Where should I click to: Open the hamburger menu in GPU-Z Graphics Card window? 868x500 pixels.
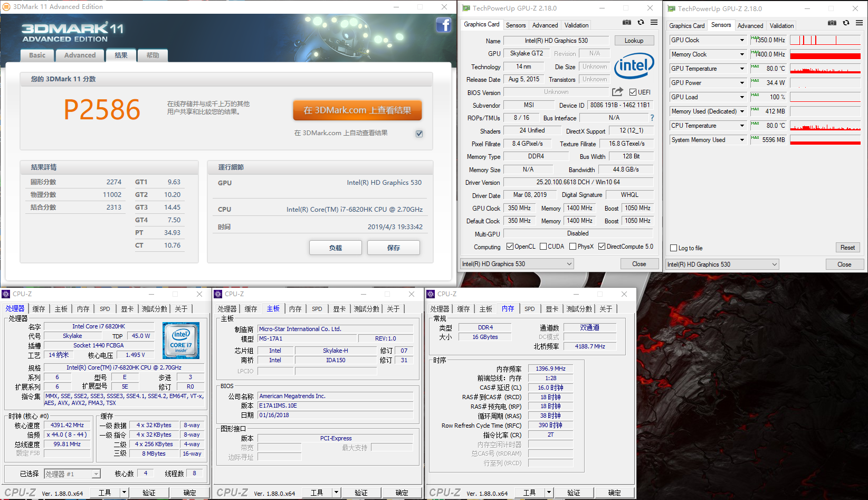tap(654, 23)
